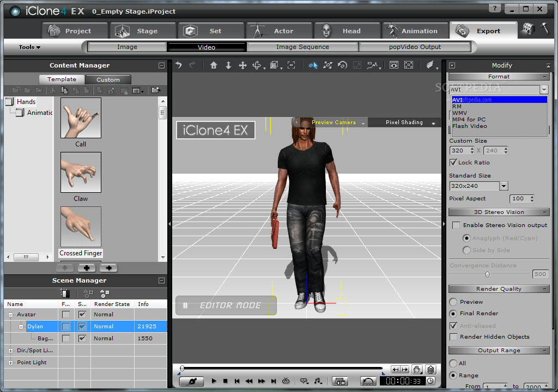Click the fast forward button

(261, 381)
